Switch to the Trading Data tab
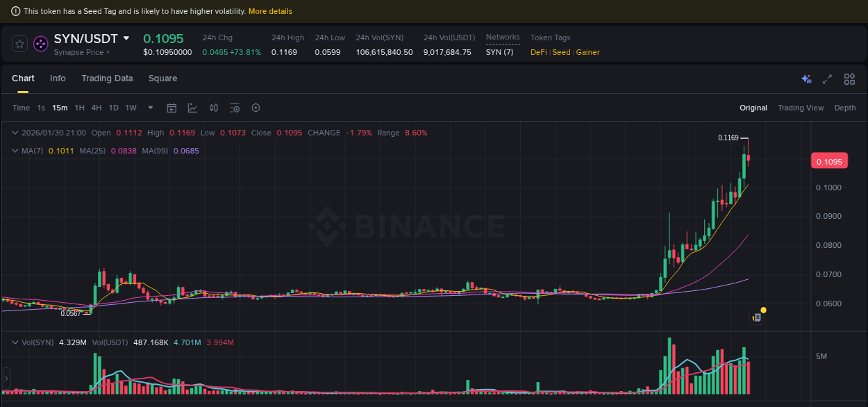The image size is (868, 407). coord(107,78)
